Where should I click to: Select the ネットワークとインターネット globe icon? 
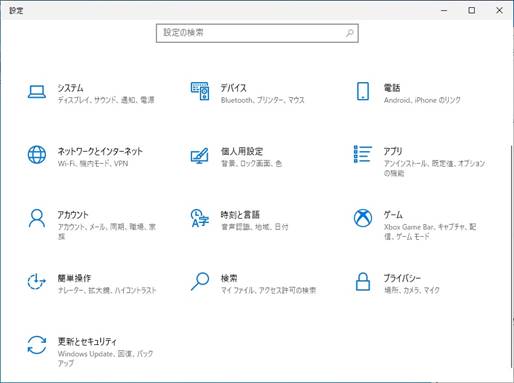[x=37, y=155]
